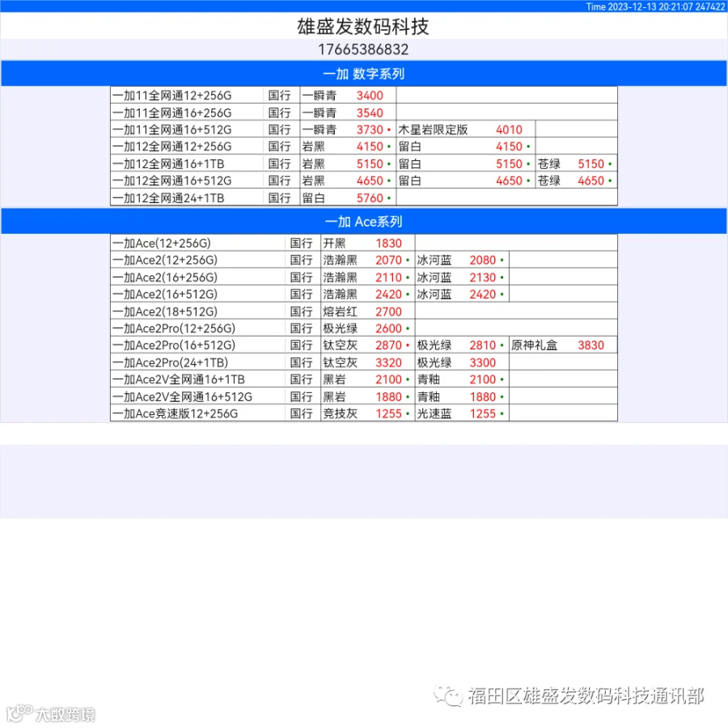Screen dimensions: 728x728
Task: Select row 一加12全网通24+1TB
Action: 363,198
